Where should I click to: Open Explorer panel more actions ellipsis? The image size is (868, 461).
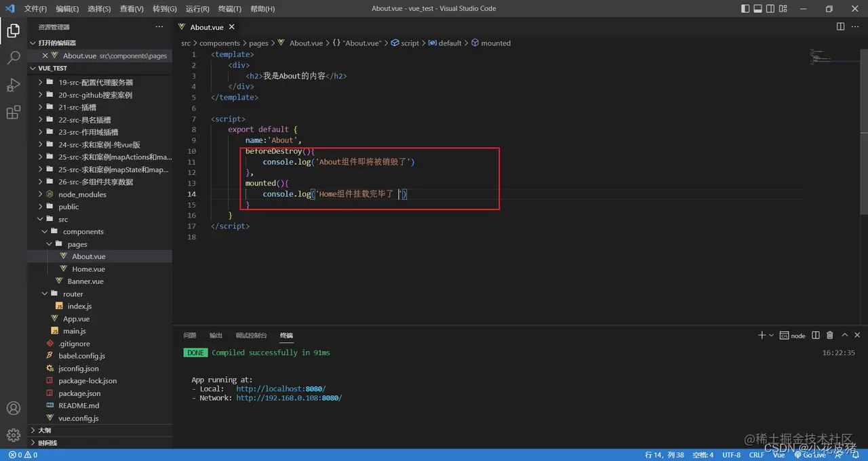[159, 26]
